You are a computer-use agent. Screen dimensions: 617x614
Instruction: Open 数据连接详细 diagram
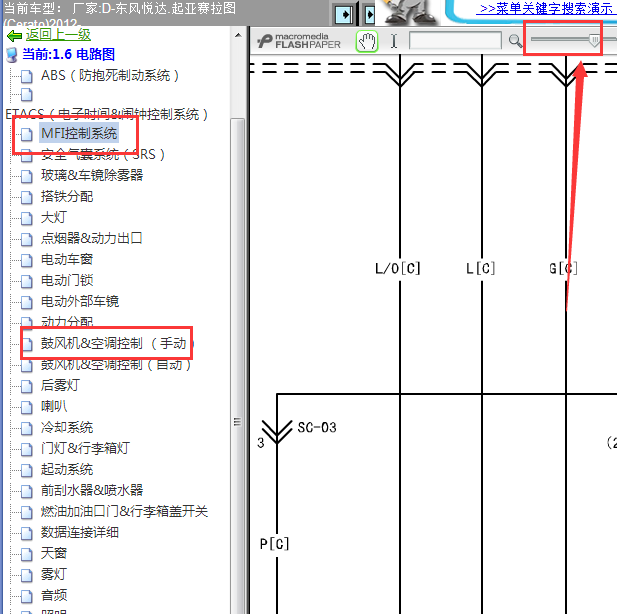tap(80, 533)
